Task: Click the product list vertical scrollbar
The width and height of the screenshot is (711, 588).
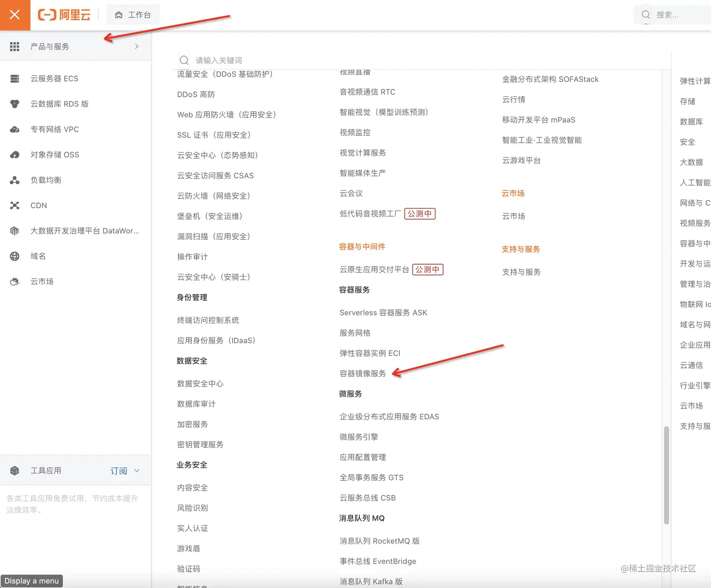Action: point(666,475)
